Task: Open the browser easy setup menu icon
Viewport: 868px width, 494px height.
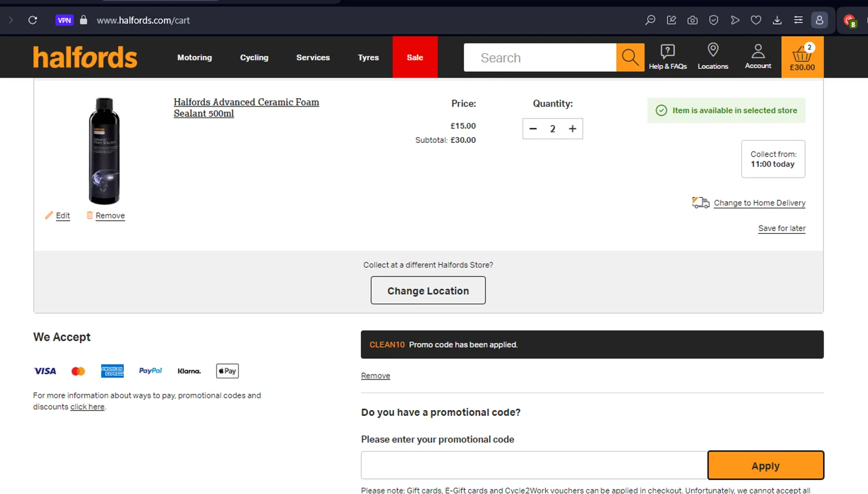Action: (798, 20)
